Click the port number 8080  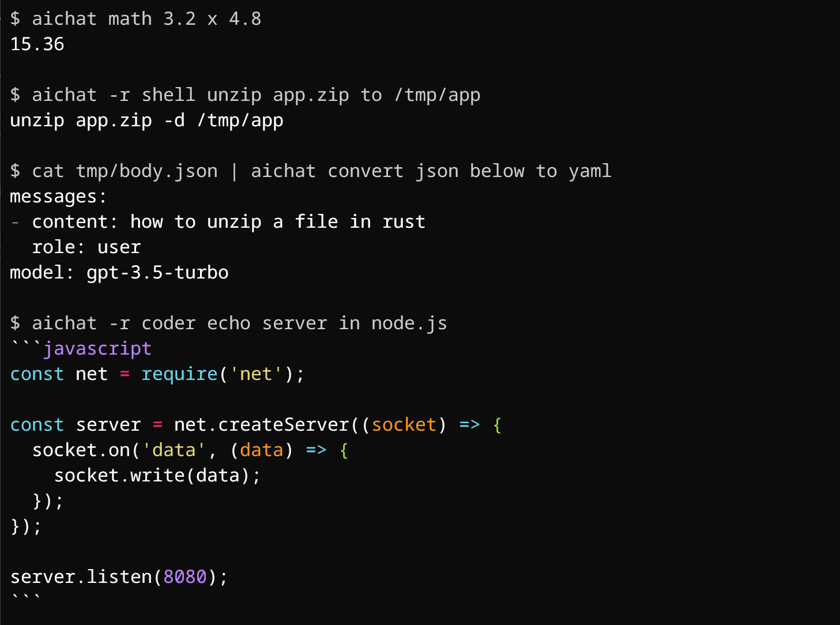(184, 577)
